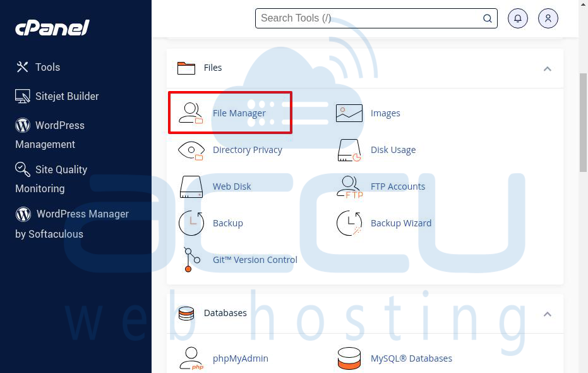
Task: Open WordPress Manager by Softaculous
Action: click(72, 224)
